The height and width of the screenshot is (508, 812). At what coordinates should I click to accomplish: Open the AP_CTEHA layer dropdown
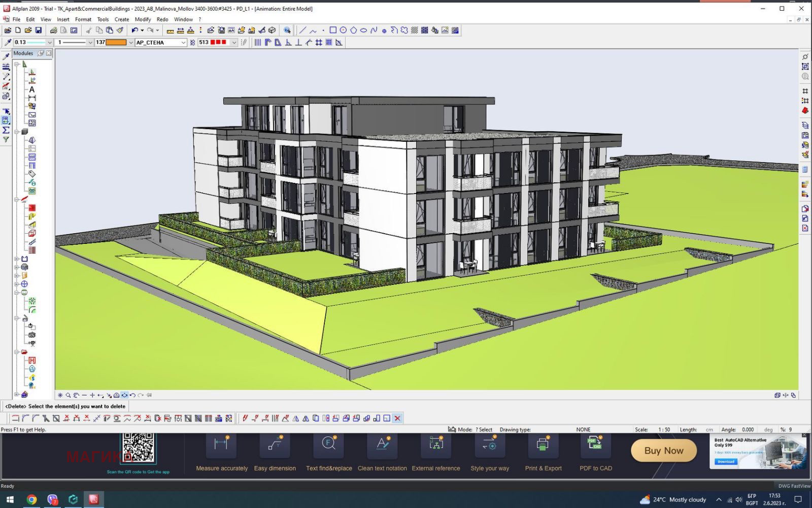183,43
